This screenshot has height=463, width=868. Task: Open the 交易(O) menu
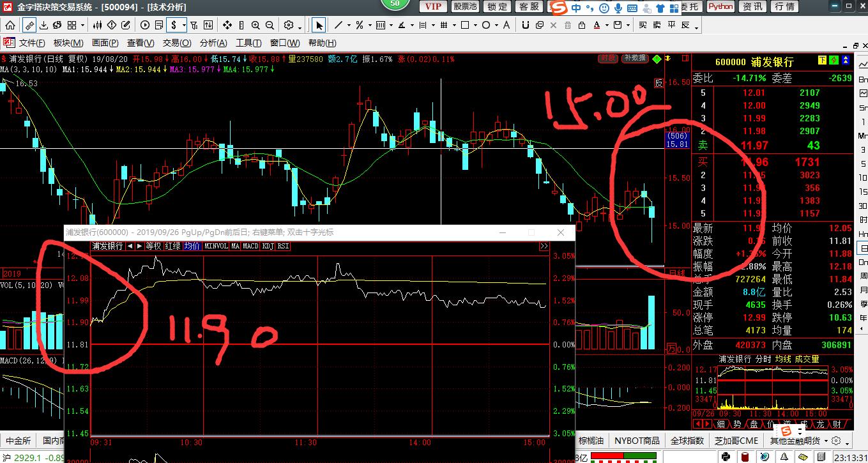coord(177,43)
